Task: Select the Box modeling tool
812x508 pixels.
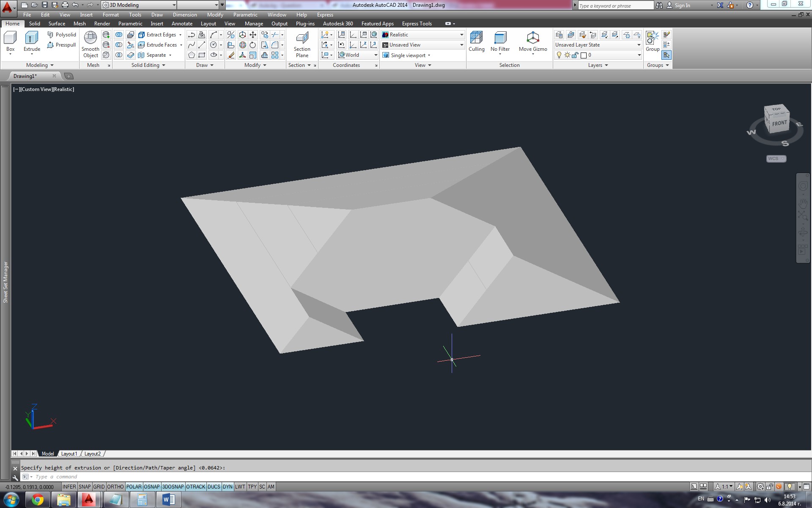Action: pos(10,41)
